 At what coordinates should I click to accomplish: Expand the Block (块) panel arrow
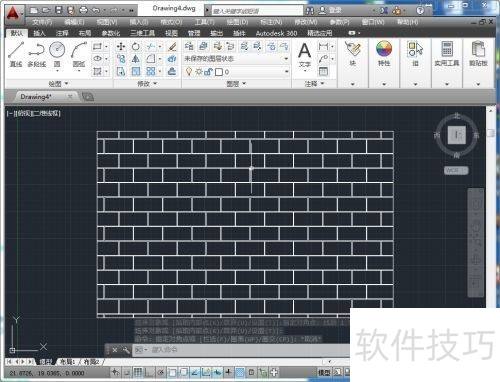pyautogui.click(x=353, y=84)
